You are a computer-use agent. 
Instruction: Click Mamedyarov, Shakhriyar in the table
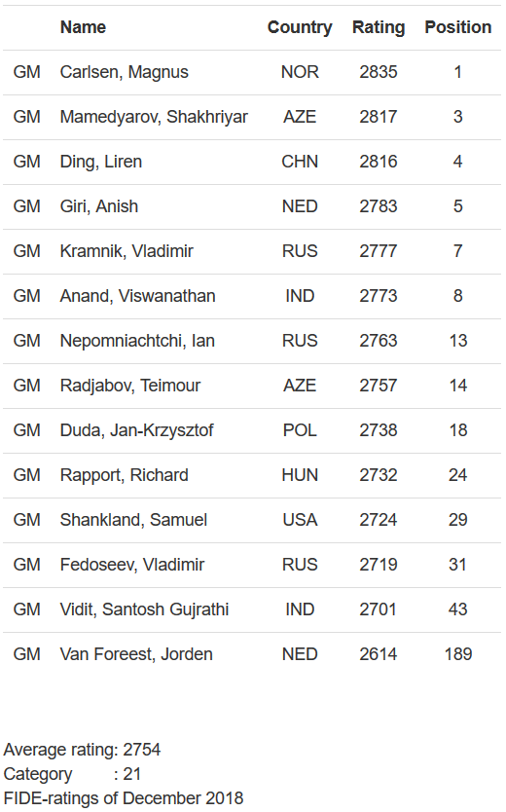[x=154, y=117]
